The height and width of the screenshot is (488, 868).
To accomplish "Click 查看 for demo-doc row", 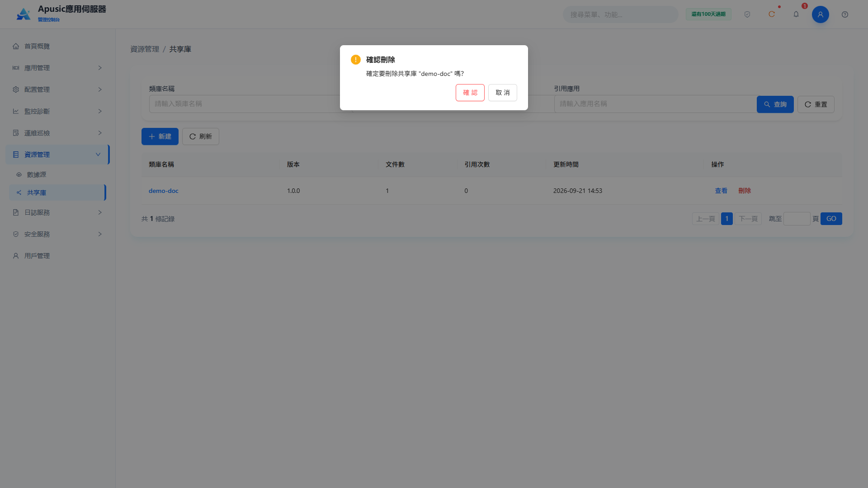I will [721, 191].
